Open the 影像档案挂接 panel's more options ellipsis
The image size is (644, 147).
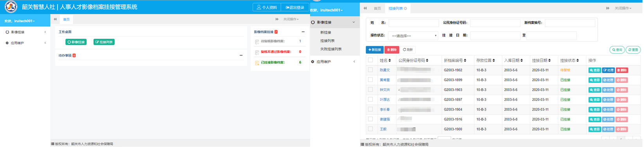pyautogui.click(x=303, y=32)
